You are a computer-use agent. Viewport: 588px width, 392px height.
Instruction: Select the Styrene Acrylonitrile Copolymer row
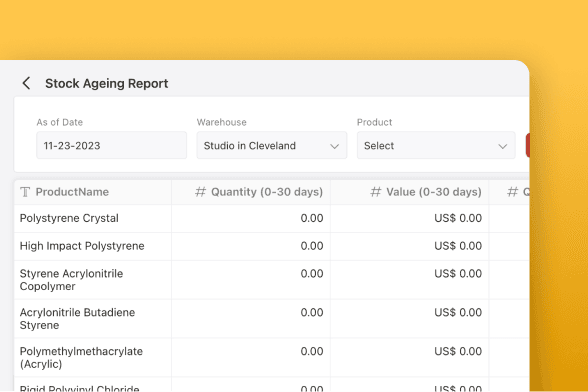(x=272, y=280)
